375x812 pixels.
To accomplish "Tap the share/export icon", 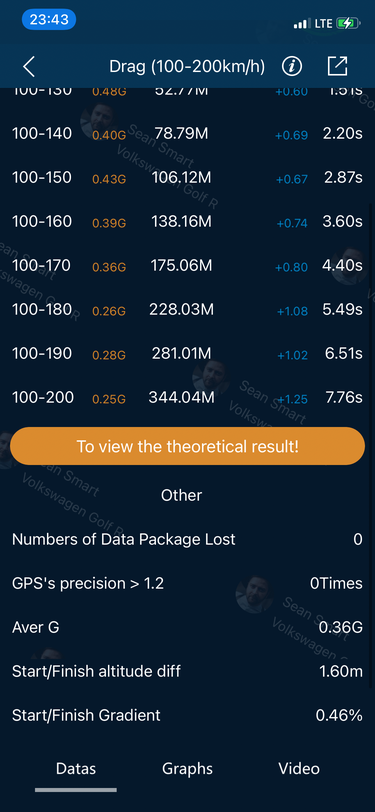I will click(337, 66).
